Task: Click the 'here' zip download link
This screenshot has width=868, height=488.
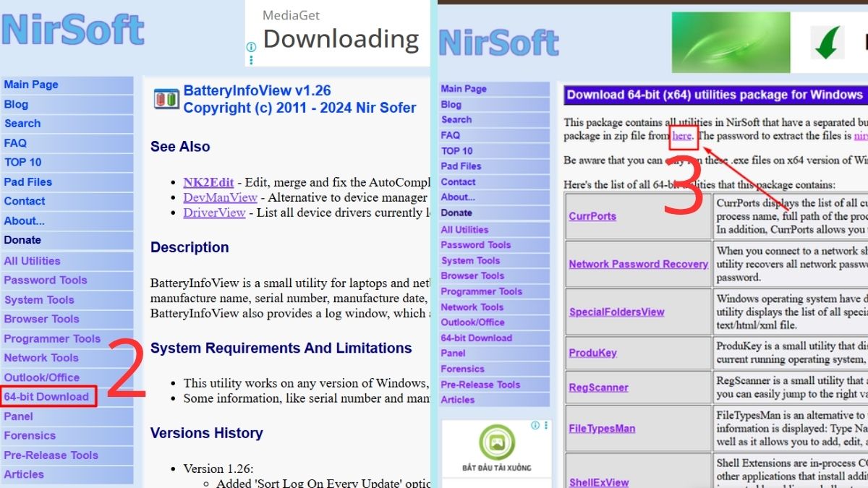Action: (x=682, y=135)
